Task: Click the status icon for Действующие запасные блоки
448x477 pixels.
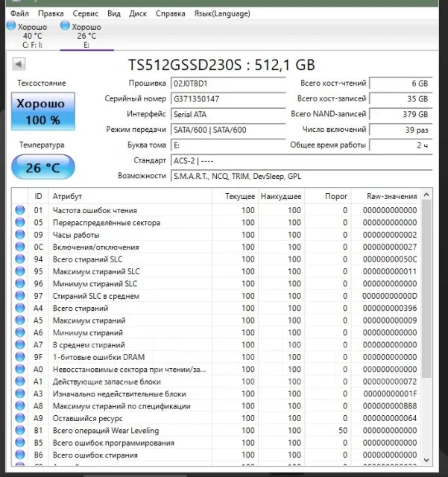Action: point(20,382)
